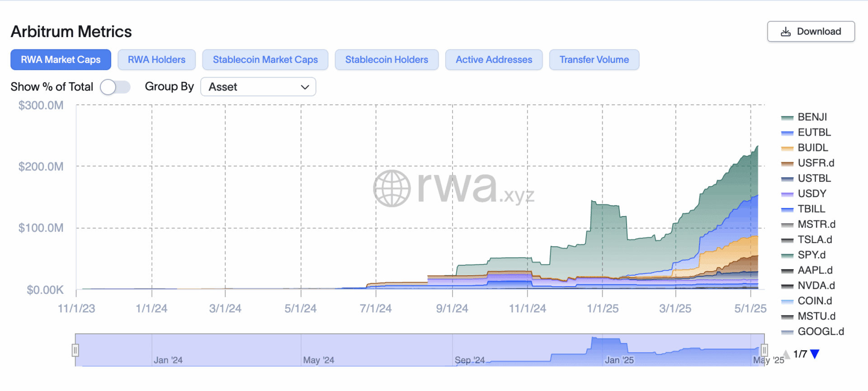Click the Download button
This screenshot has width=868, height=391.
pos(811,32)
